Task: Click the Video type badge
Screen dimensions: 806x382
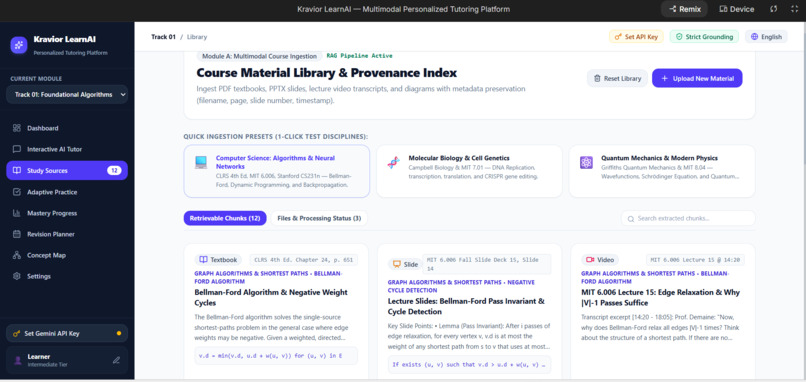Action: click(600, 260)
